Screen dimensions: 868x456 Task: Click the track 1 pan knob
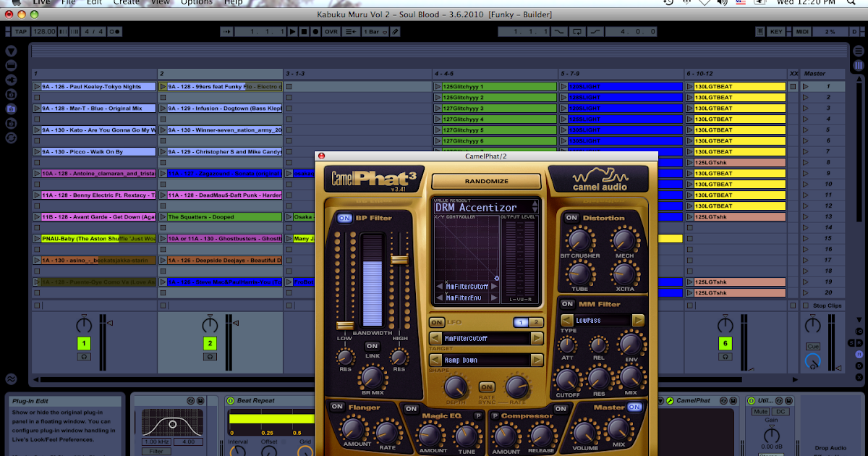click(85, 324)
